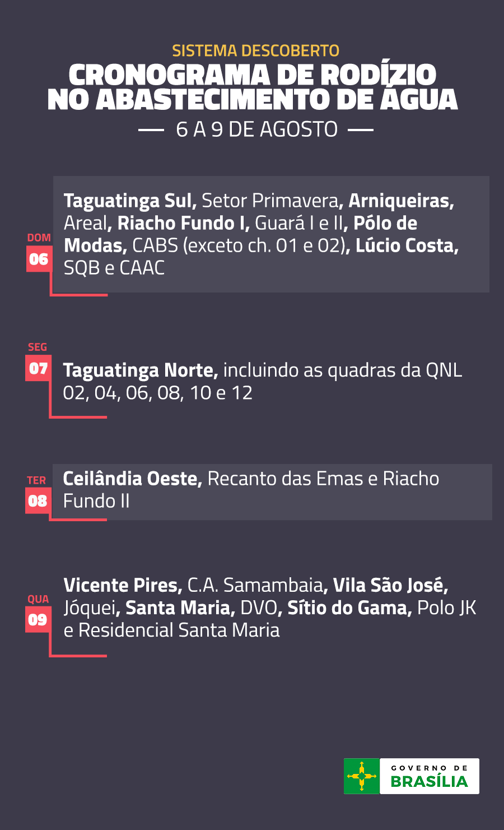Click the TER weekday label
The image size is (504, 830).
tap(36, 480)
